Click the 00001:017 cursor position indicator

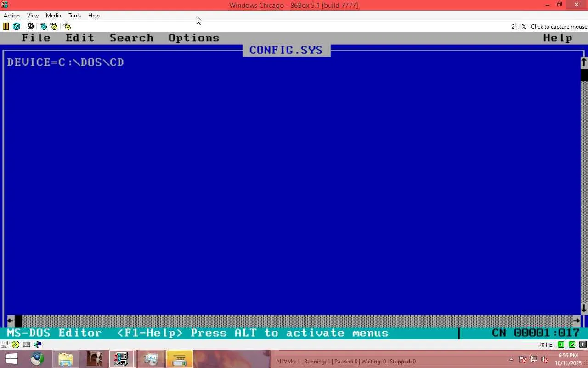547,333
